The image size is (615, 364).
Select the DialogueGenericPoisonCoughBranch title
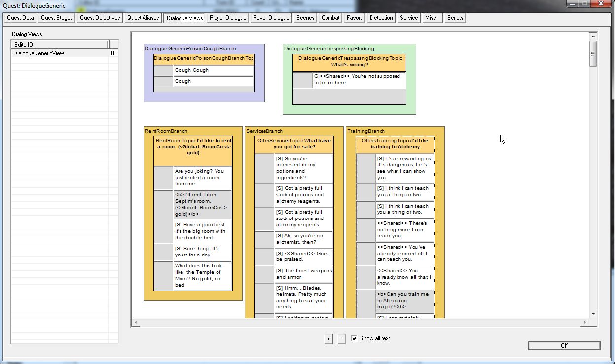point(190,49)
